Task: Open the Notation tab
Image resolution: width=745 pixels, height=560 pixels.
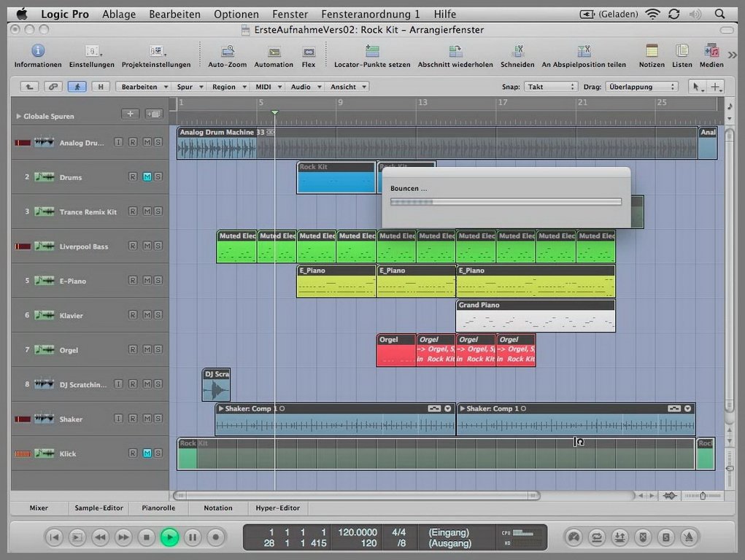Action: [218, 507]
